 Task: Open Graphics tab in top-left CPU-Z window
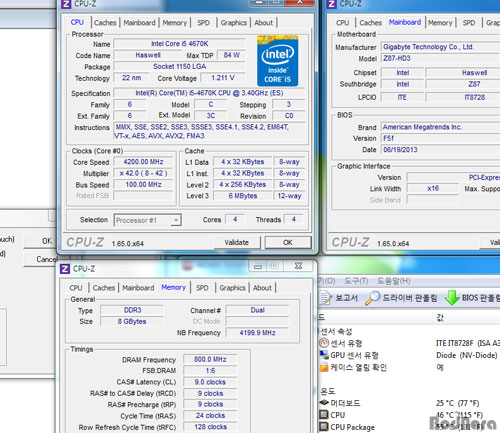[234, 23]
